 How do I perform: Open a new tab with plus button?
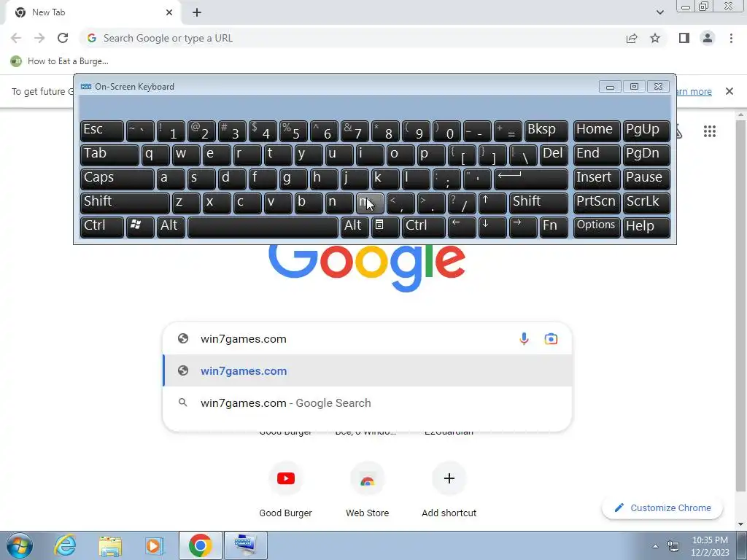click(197, 12)
